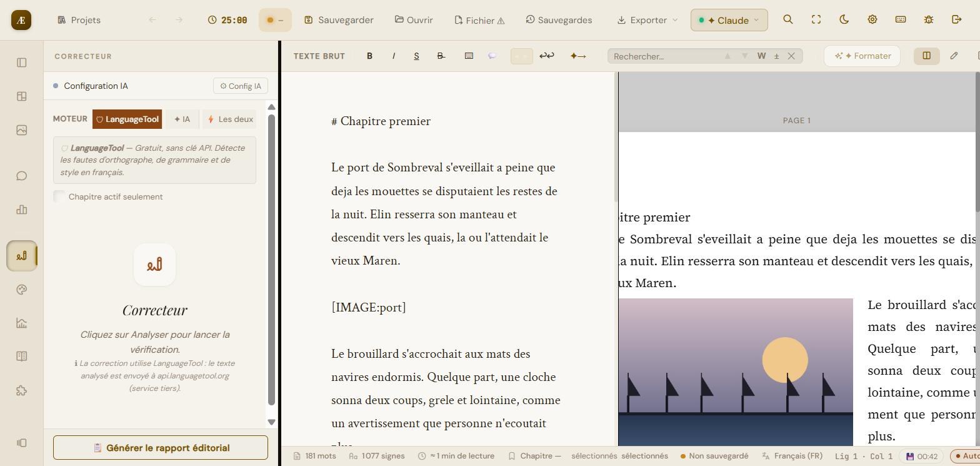Click the Ouvrir button
This screenshot has width=980, height=466.
(x=414, y=20)
